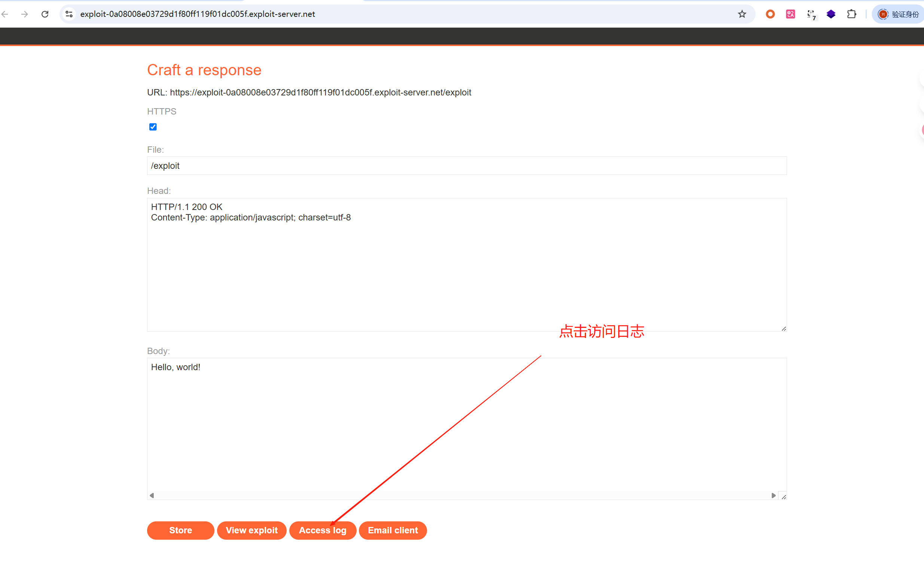The height and width of the screenshot is (576, 924).
Task: Click the profile verify identity button
Action: click(899, 14)
